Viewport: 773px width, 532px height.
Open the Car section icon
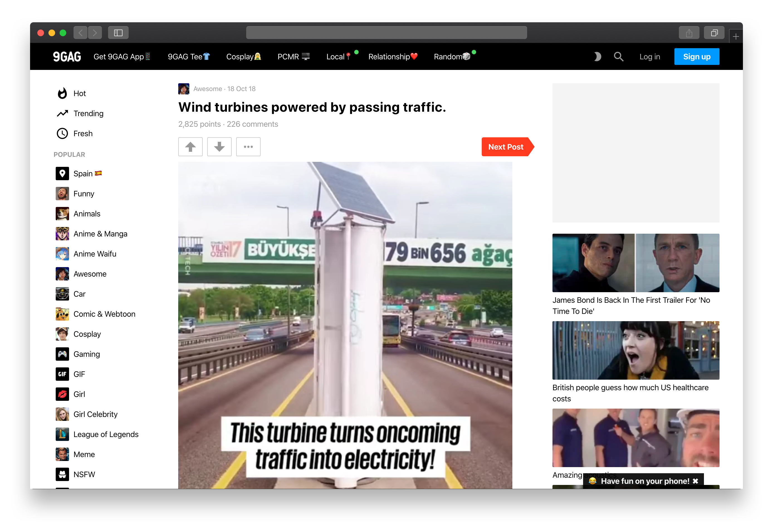click(x=62, y=294)
